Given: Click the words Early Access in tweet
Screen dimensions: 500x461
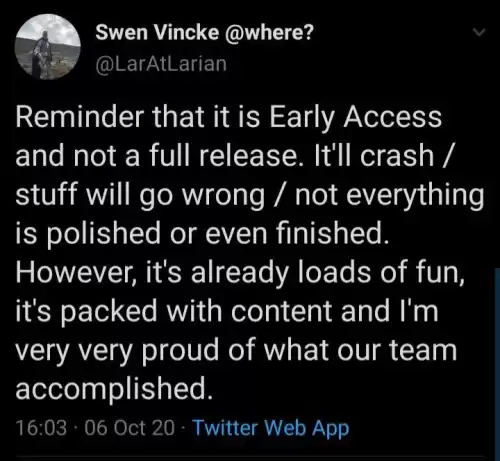Looking at the screenshot, I should 356,118.
